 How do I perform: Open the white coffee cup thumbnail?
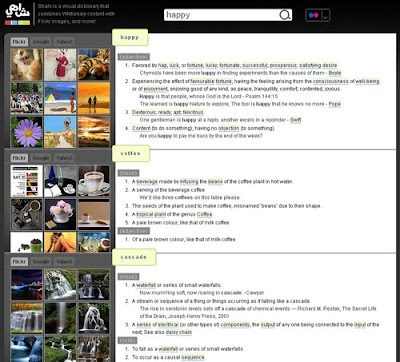click(94, 181)
